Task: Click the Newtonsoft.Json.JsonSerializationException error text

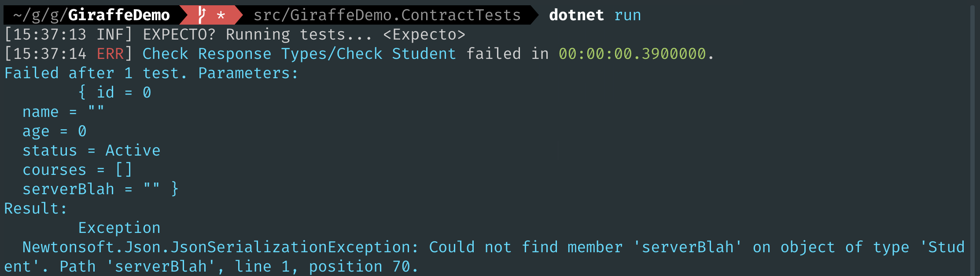Action: point(220,247)
